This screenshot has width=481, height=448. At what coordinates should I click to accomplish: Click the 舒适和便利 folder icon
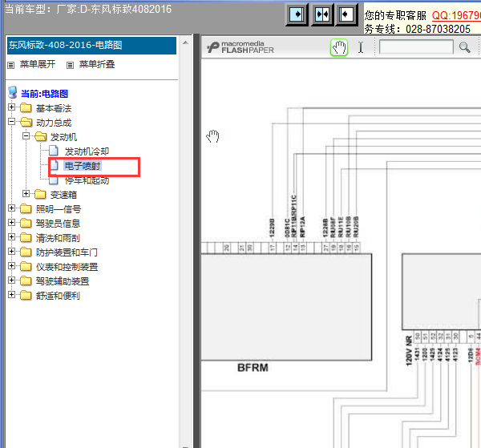[x=26, y=295]
